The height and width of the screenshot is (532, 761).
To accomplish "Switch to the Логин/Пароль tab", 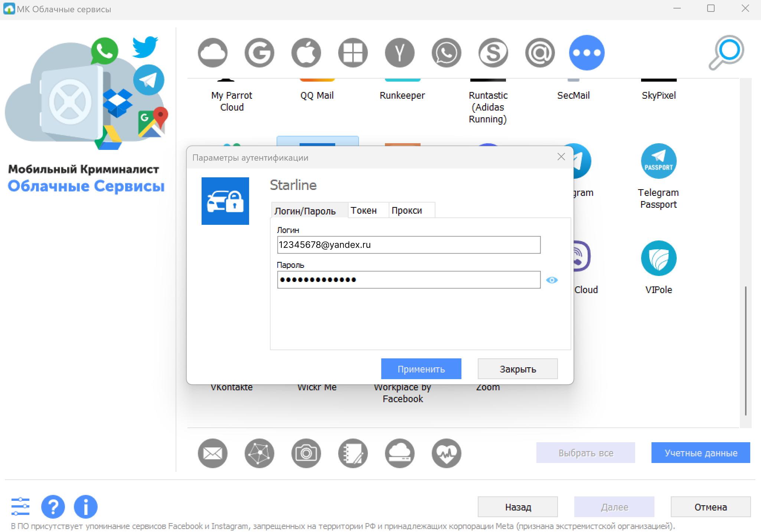I will tap(309, 210).
